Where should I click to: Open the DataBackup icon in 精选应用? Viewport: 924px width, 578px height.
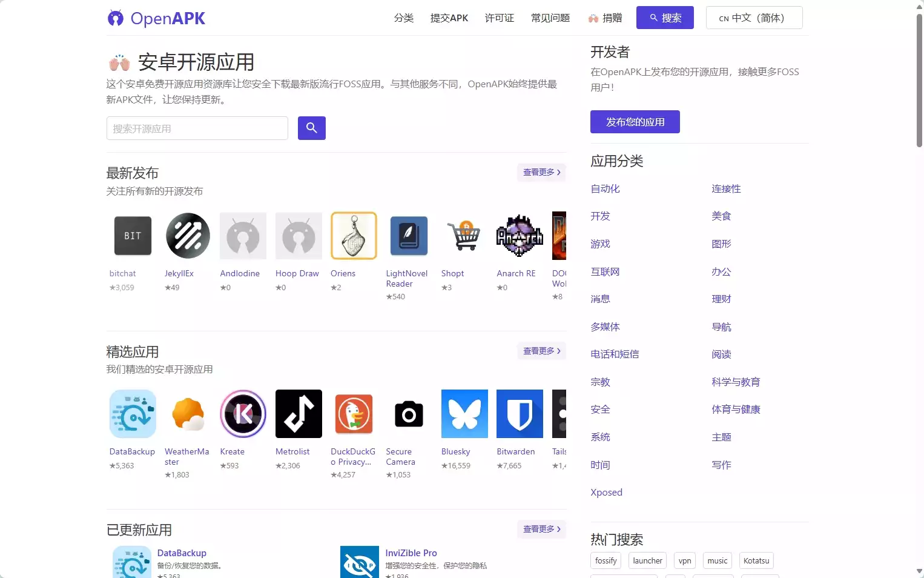(133, 414)
